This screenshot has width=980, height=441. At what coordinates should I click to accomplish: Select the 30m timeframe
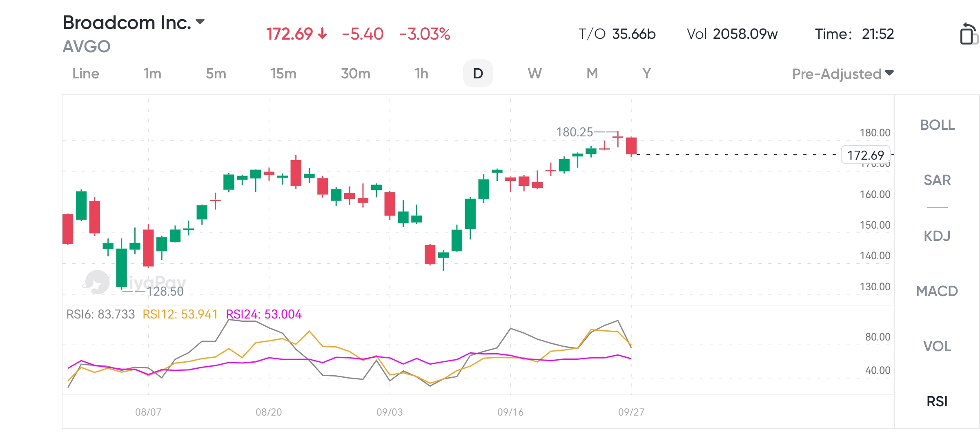pyautogui.click(x=356, y=73)
